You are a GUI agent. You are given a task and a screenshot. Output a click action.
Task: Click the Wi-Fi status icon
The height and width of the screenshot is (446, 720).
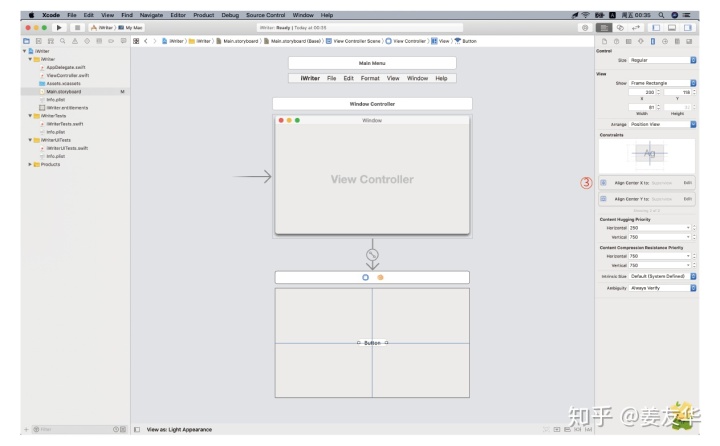(585, 15)
